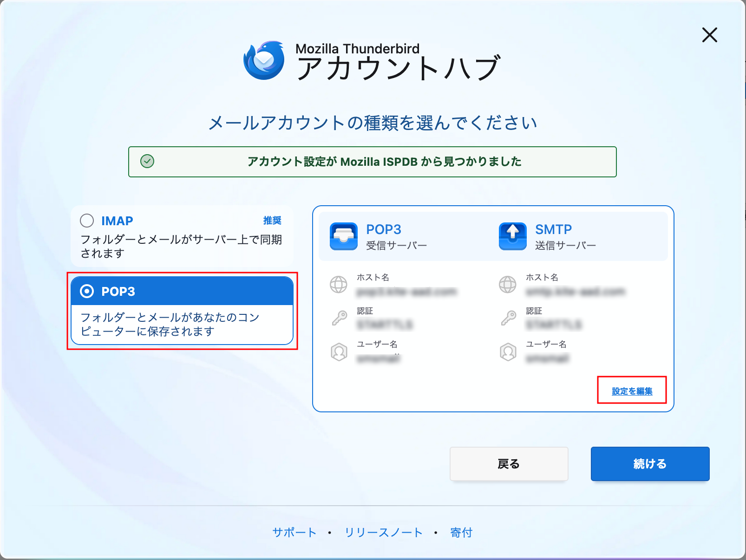Close the Account Hub dialog with the X
The image size is (746, 560).
click(x=709, y=35)
